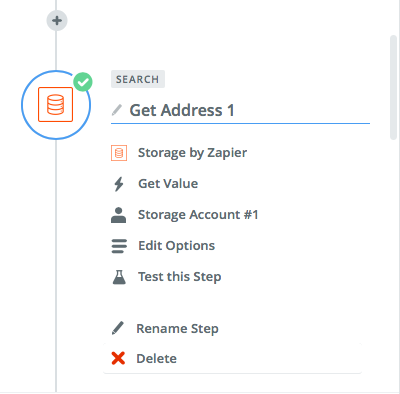Click pencil icon beside Get Address 1
The height and width of the screenshot is (394, 400).
(117, 110)
